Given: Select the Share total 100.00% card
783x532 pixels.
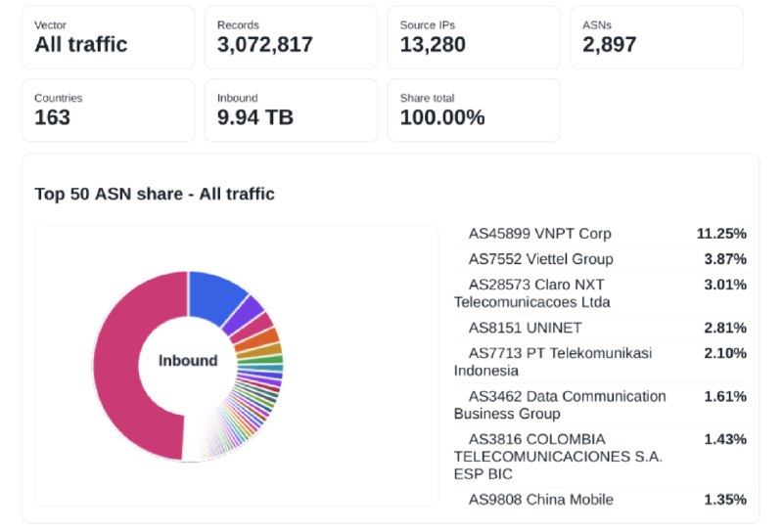Looking at the screenshot, I should (474, 111).
